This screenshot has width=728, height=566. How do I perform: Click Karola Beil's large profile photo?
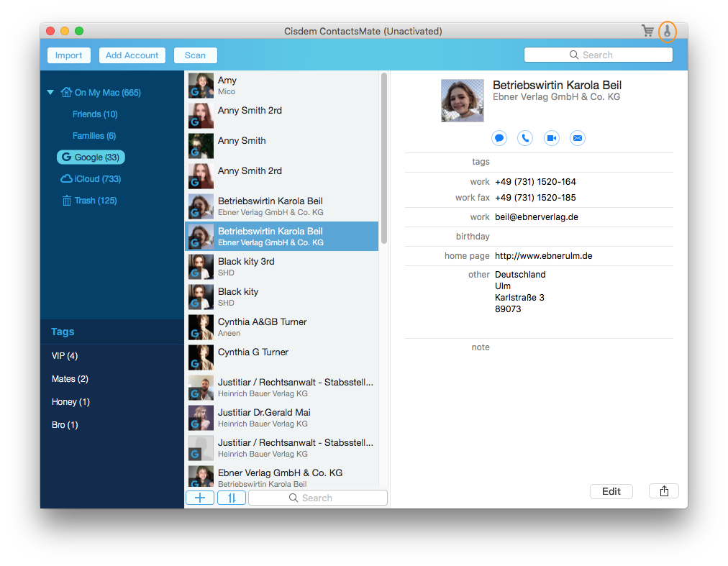[463, 101]
